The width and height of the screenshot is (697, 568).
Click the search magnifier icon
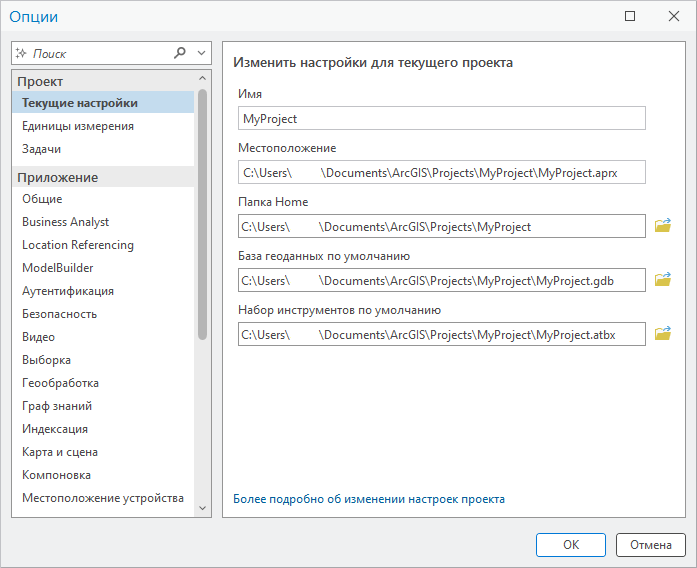180,53
